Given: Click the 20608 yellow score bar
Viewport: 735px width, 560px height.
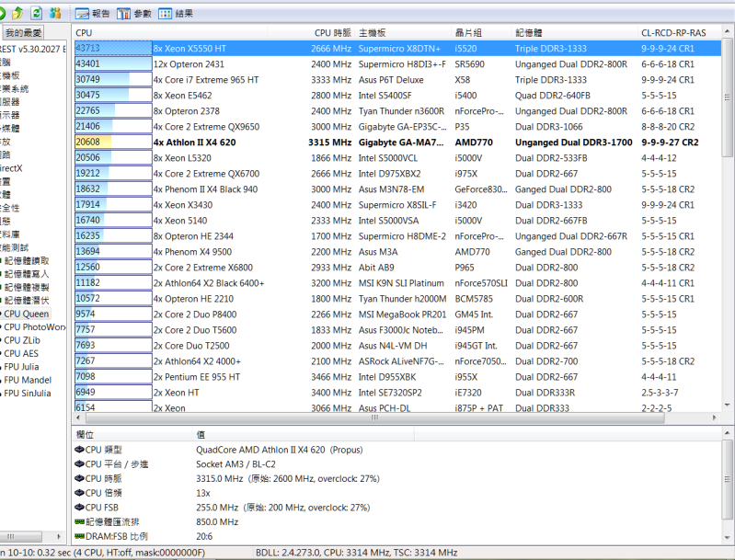Looking at the screenshot, I should (92, 143).
